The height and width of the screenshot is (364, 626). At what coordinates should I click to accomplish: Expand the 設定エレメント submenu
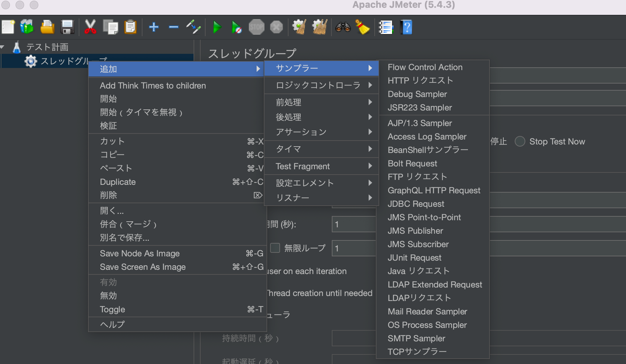[x=322, y=183]
